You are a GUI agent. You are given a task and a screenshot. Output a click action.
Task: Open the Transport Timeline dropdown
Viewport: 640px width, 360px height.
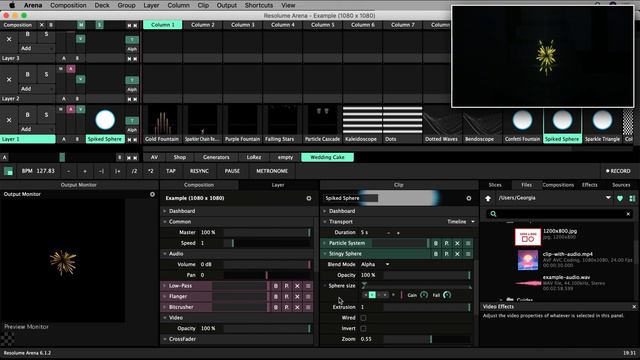click(x=461, y=222)
